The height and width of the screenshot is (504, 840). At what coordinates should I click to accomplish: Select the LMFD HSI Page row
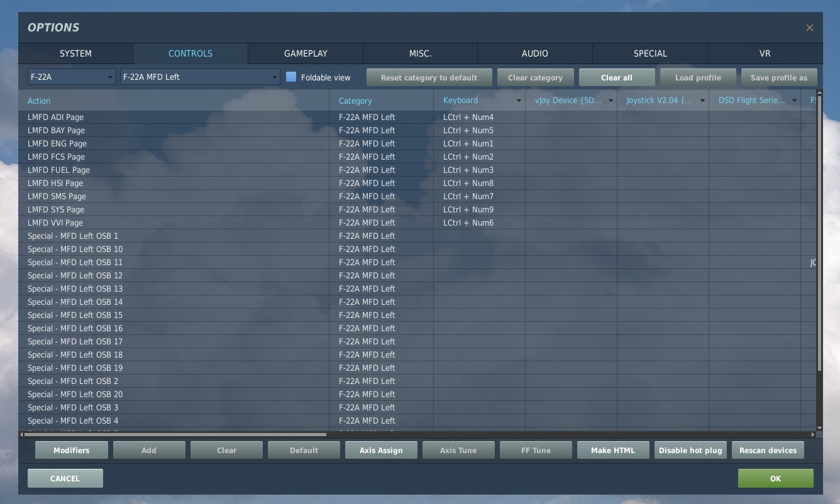click(417, 183)
